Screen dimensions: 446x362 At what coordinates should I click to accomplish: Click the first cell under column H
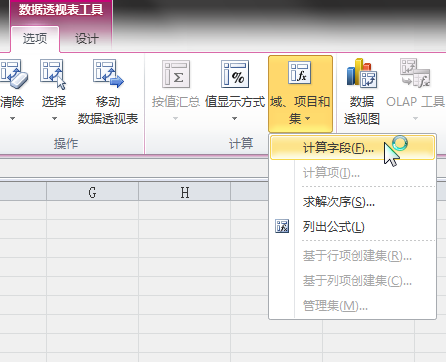pyautogui.click(x=185, y=210)
